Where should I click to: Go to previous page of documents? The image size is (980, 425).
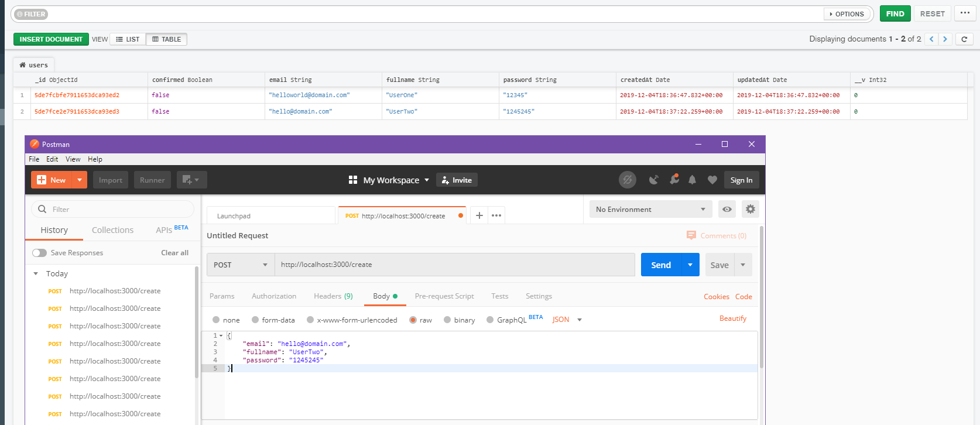tap(931, 39)
